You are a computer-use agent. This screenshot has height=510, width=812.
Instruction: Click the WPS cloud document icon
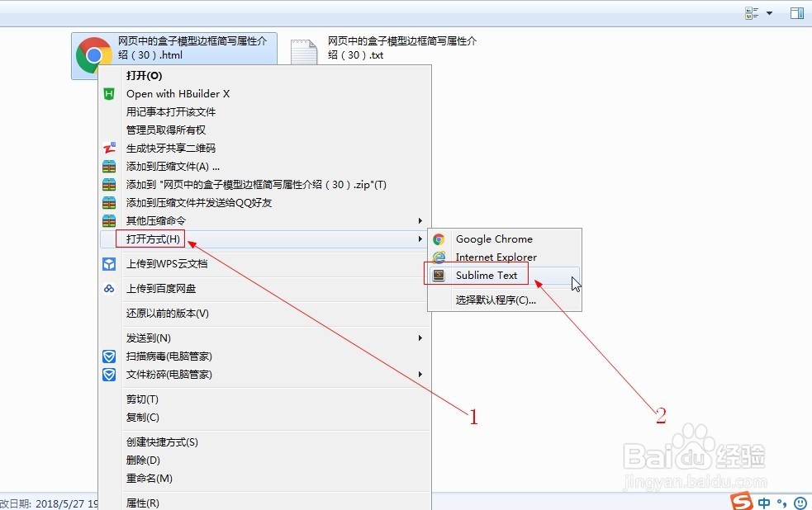click(109, 264)
